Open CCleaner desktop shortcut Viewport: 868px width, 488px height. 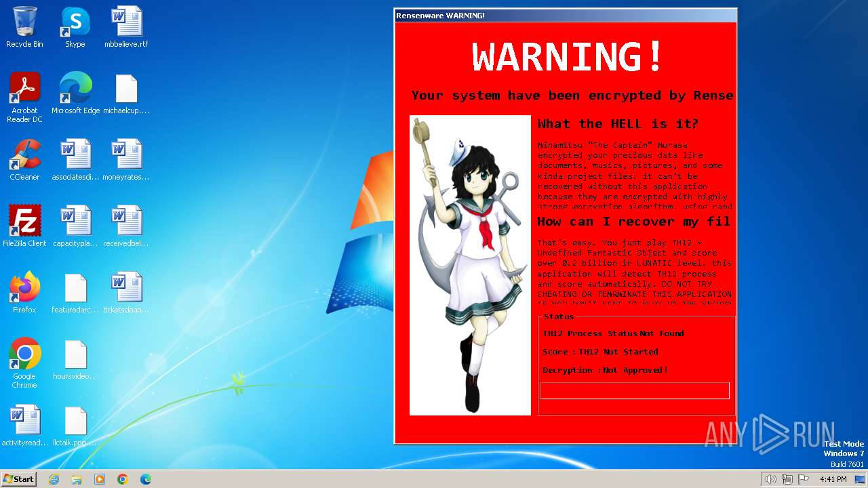pyautogui.click(x=24, y=159)
